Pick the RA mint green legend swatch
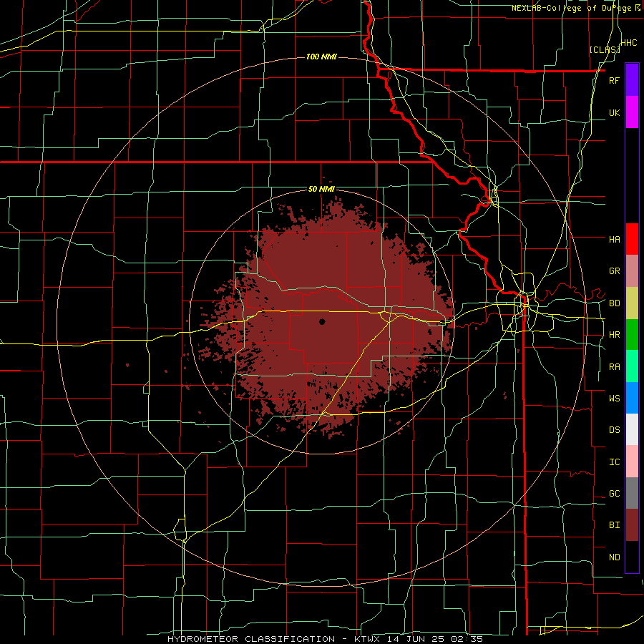Image resolution: width=644 pixels, height=644 pixels. (632, 366)
